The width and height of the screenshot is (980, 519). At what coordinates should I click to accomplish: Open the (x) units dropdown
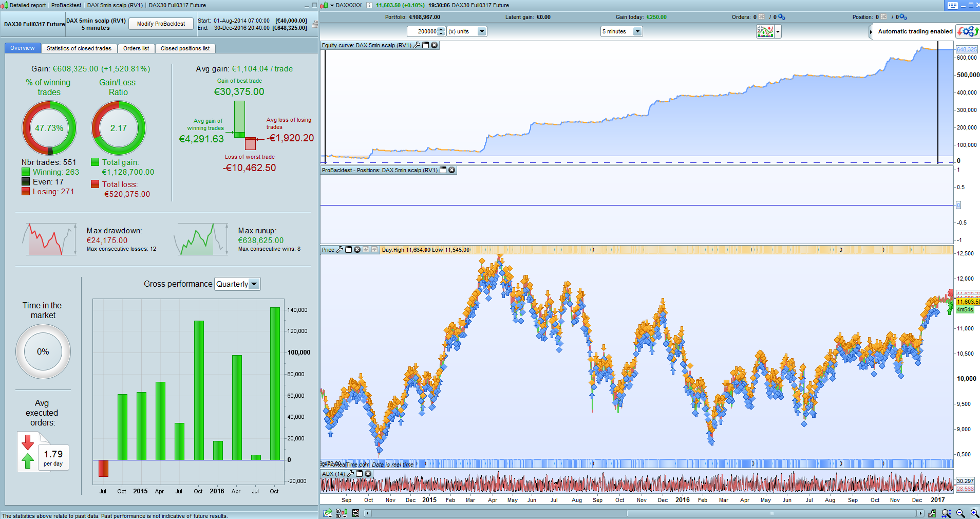coord(467,31)
